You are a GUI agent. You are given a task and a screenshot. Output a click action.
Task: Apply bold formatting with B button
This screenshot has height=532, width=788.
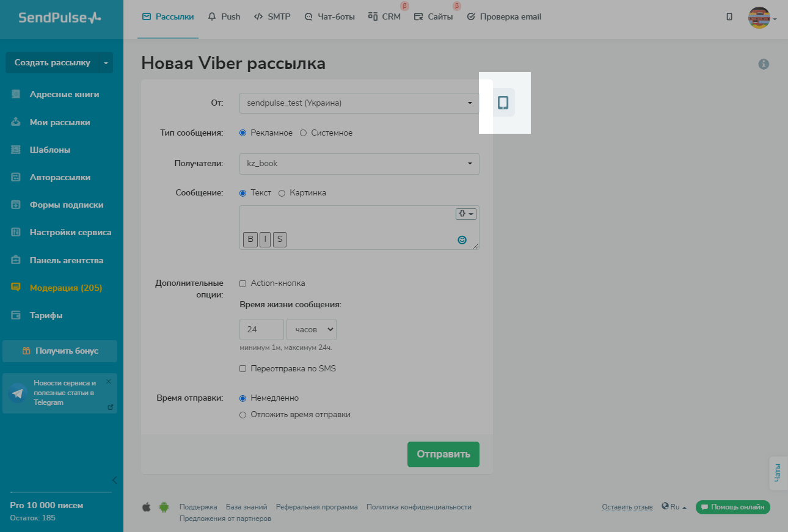(x=250, y=239)
